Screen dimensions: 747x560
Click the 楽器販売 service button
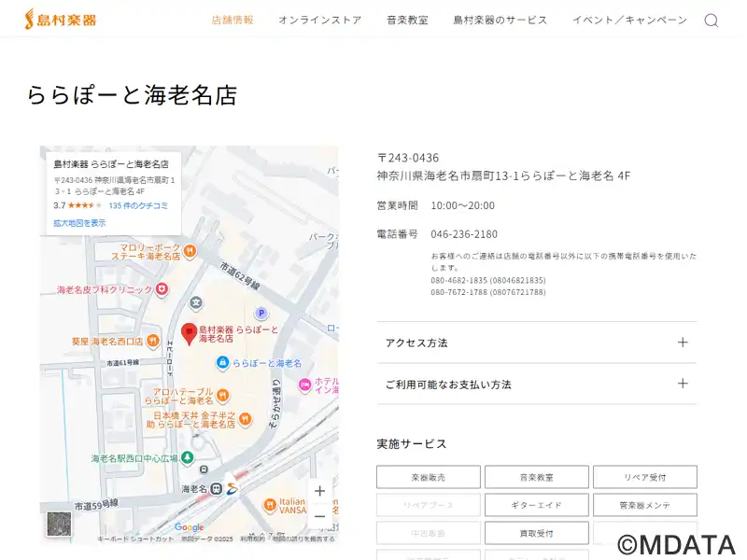(x=428, y=477)
